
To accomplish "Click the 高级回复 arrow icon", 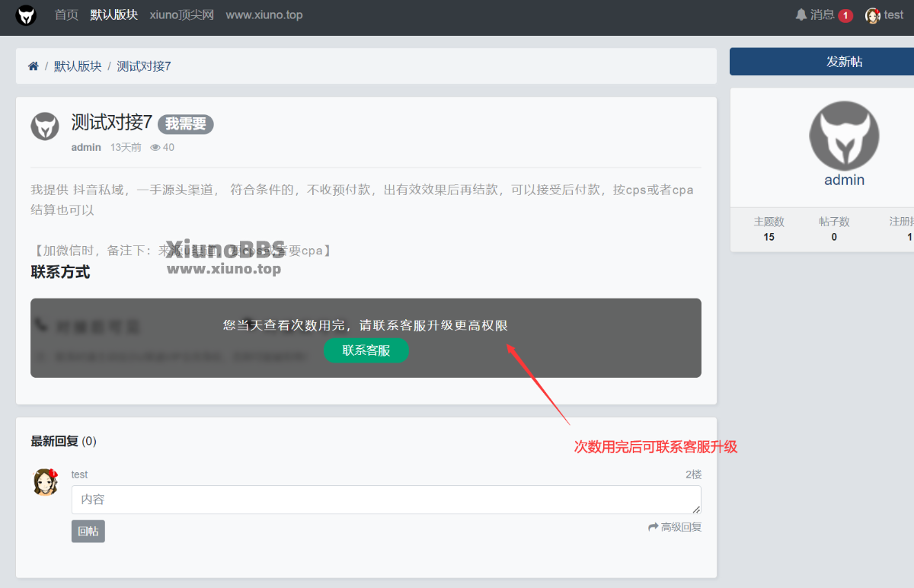I will point(653,527).
